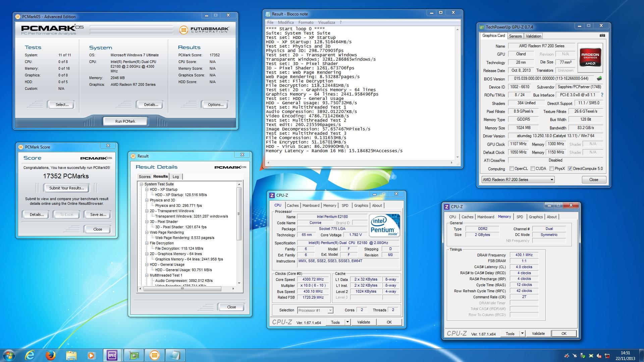Click the 17352 PCMarks score text
Viewport: 644px width, 362px height.
[66, 176]
